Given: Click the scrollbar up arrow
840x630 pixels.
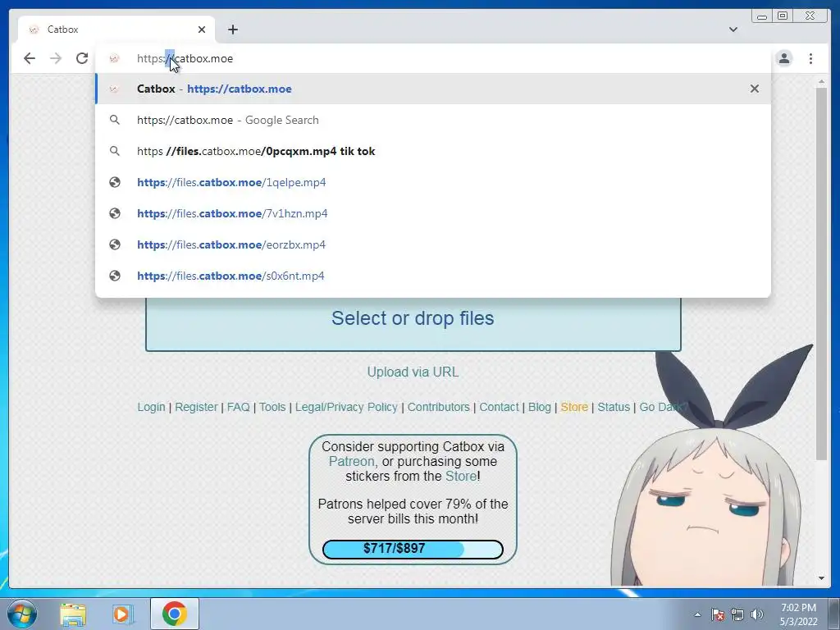Looking at the screenshot, I should [x=821, y=81].
